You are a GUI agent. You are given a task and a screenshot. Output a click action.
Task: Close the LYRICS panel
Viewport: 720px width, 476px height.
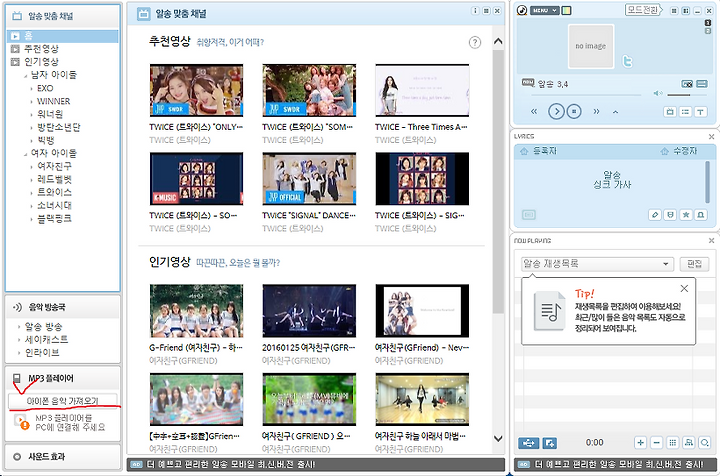(x=711, y=136)
